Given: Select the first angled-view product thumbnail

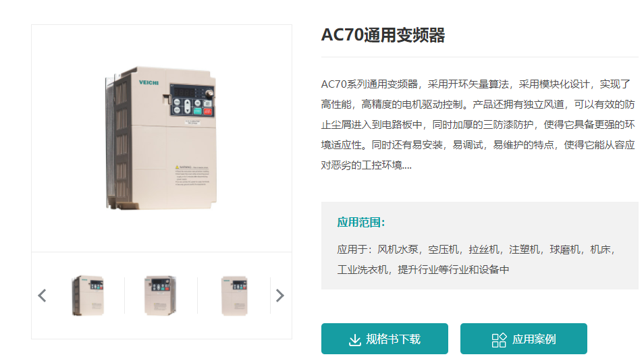Looking at the screenshot, I should click(x=88, y=296).
